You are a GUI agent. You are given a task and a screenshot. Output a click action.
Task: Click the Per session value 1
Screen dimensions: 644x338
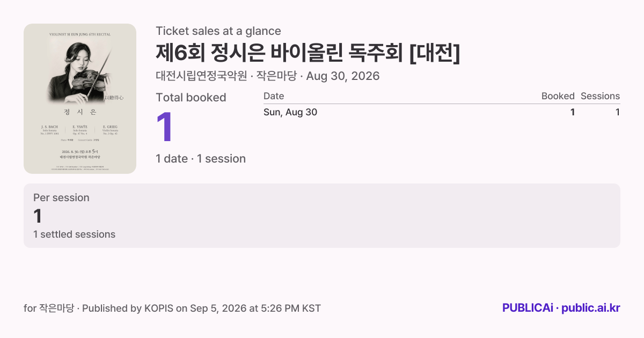(x=38, y=216)
